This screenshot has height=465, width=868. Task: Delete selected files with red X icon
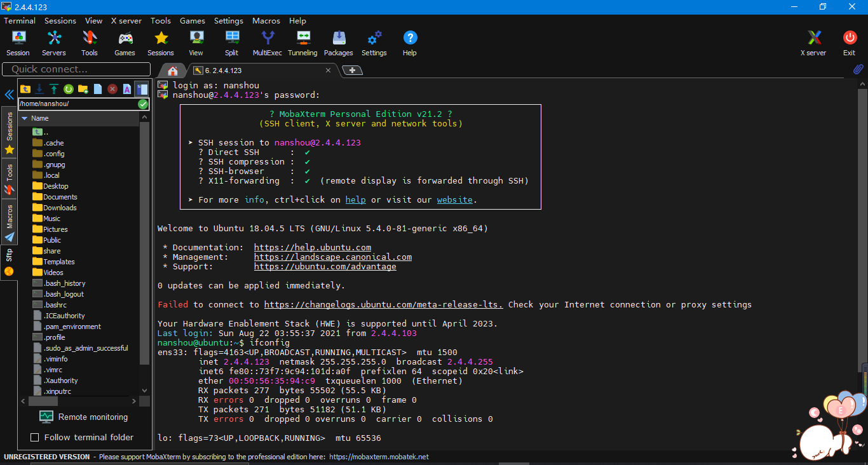pyautogui.click(x=112, y=89)
